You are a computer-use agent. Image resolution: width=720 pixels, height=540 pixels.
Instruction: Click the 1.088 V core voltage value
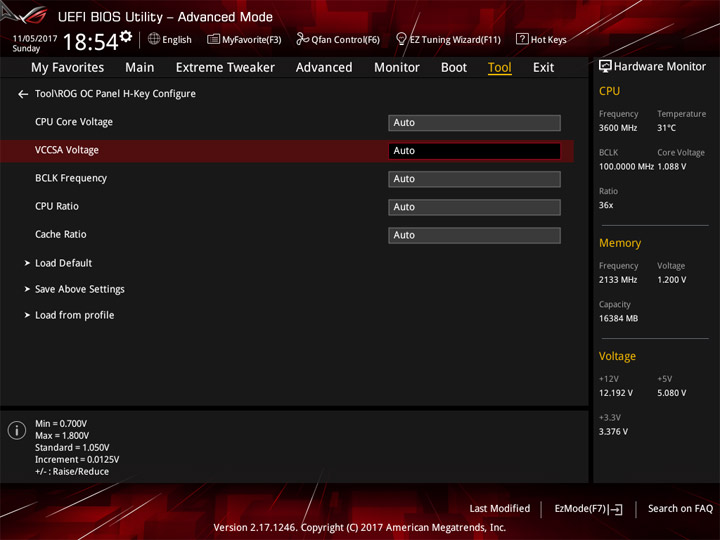672,167
